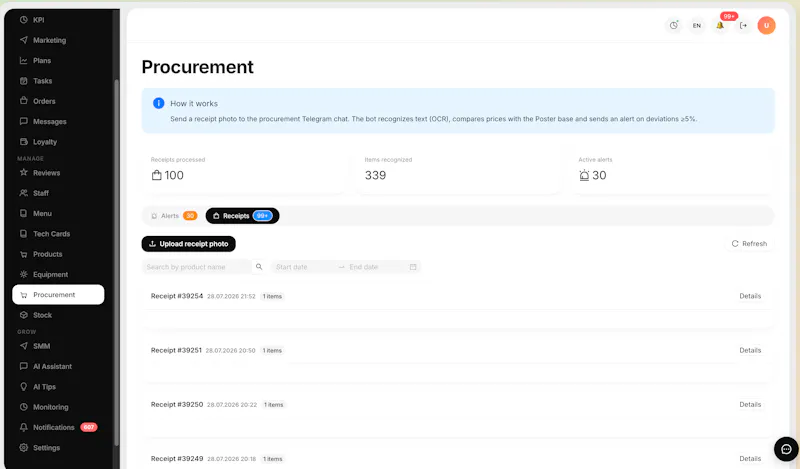
Task: Open the chat support bubble
Action: click(786, 449)
